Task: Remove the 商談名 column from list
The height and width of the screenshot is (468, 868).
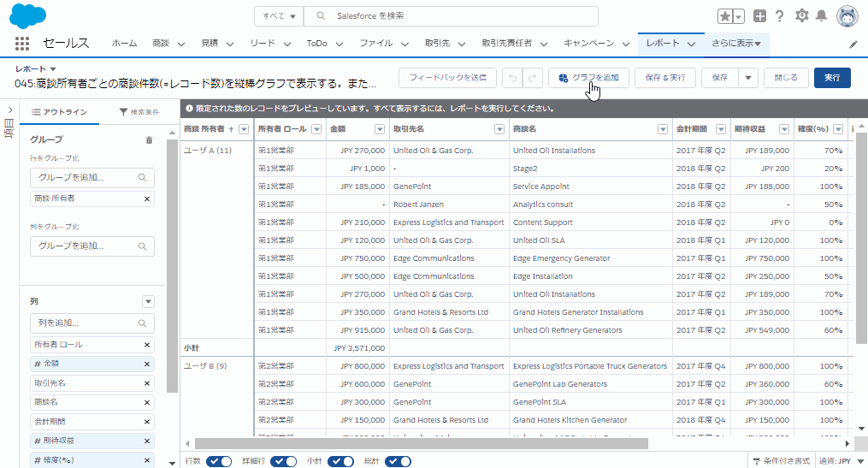Action: (x=147, y=403)
